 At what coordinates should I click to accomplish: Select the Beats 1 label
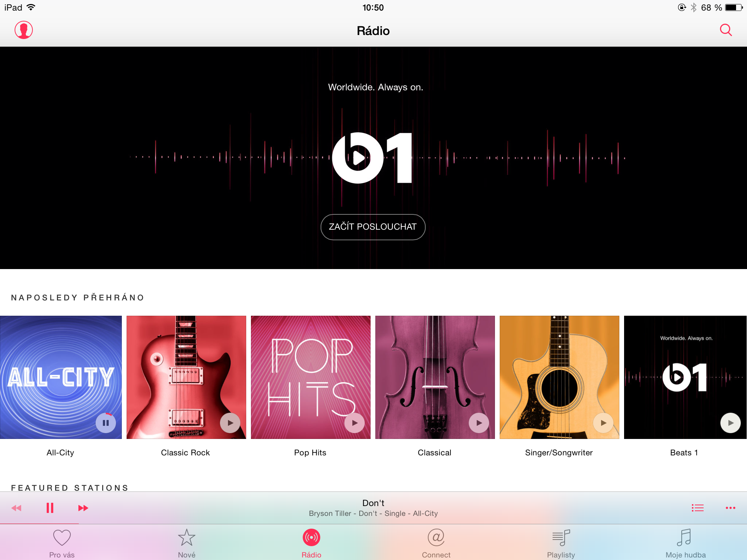click(x=684, y=452)
